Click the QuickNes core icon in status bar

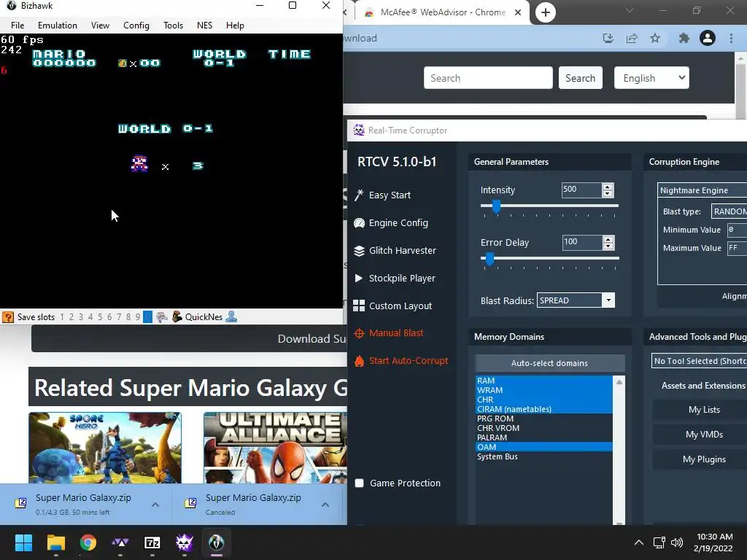coord(177,317)
